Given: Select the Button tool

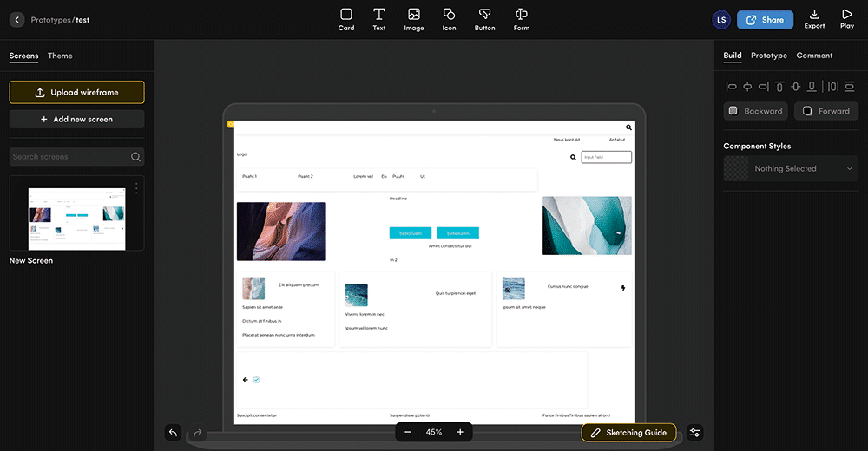Looking at the screenshot, I should 485,19.
